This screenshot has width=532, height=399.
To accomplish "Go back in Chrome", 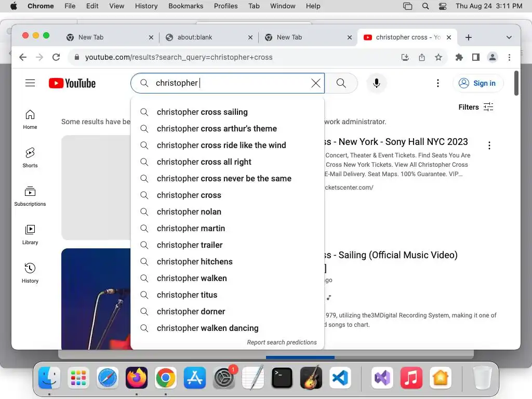I will (23, 57).
